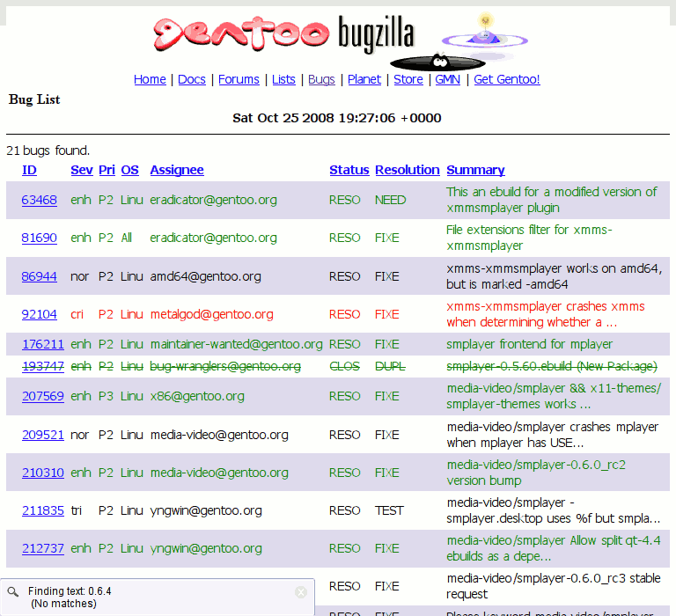
Task: Click CLOS status of bug 193747
Action: [x=344, y=366]
